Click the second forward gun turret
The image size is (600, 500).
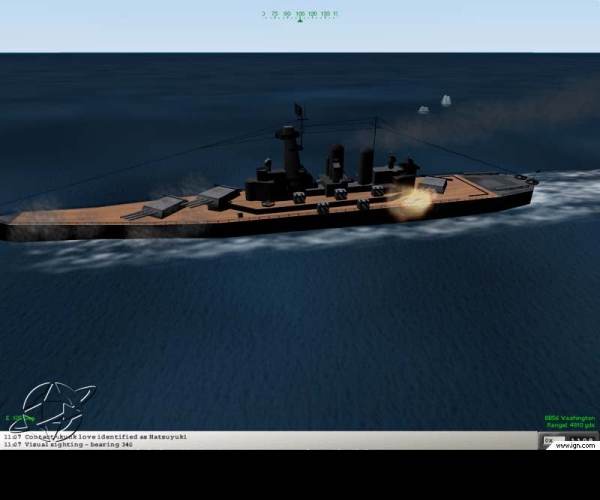(x=218, y=195)
